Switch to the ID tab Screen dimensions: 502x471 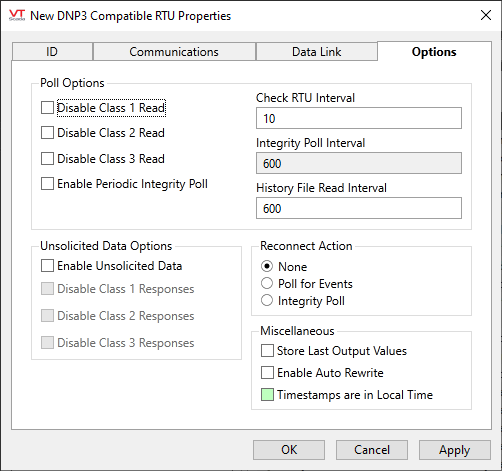52,52
